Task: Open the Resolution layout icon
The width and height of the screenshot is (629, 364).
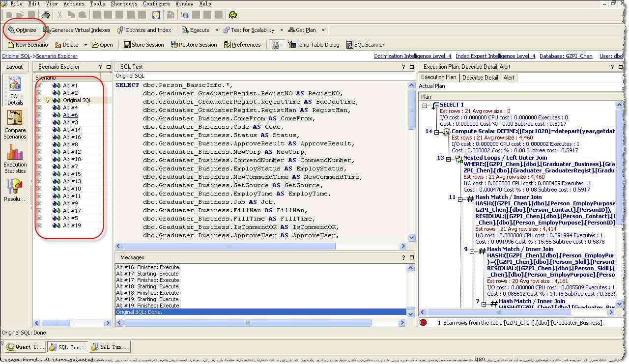Action: (x=15, y=191)
